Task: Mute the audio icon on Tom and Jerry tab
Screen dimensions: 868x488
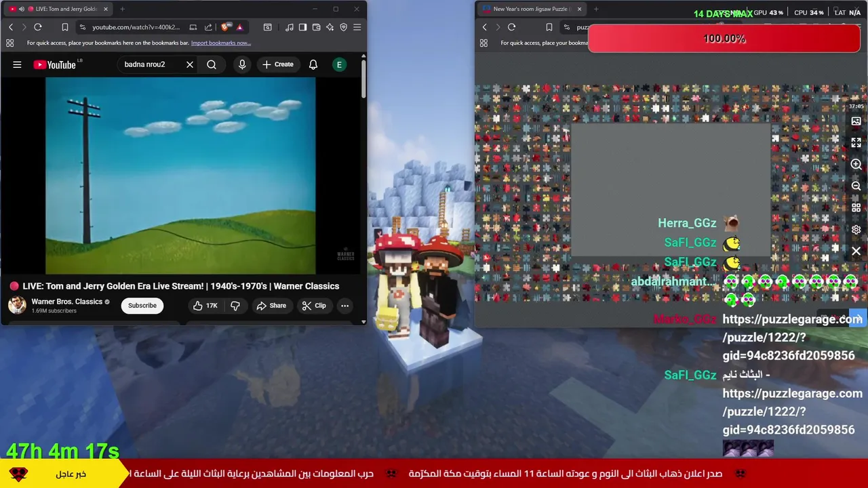Action: point(22,9)
